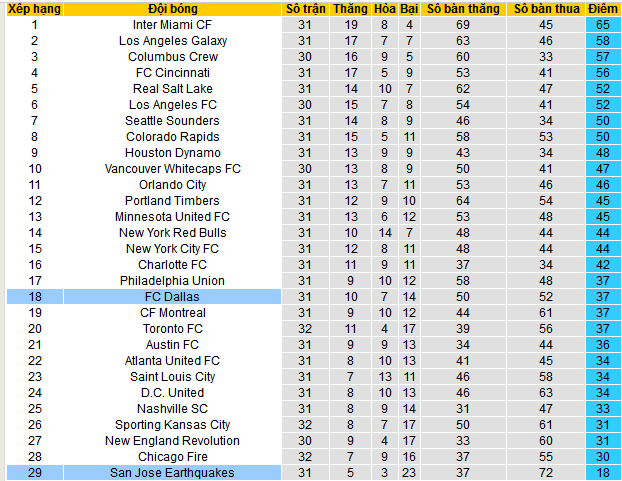
Task: Click the New England Revolution link
Action: point(172,440)
